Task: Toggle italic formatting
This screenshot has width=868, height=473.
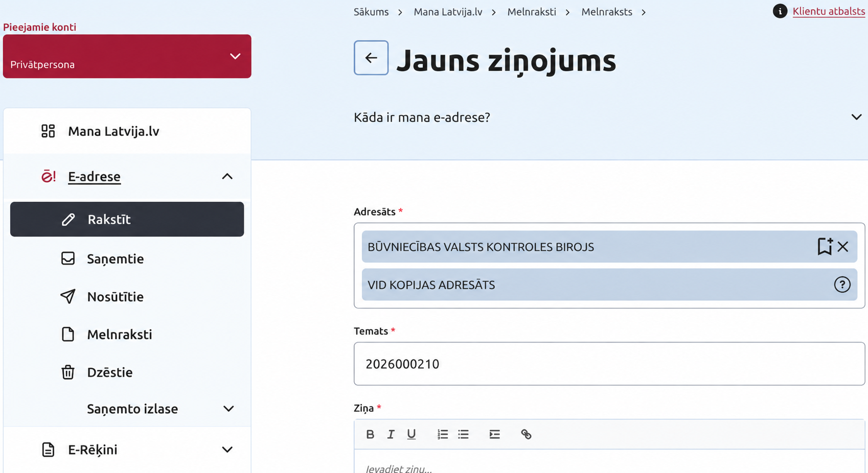Action: (391, 434)
